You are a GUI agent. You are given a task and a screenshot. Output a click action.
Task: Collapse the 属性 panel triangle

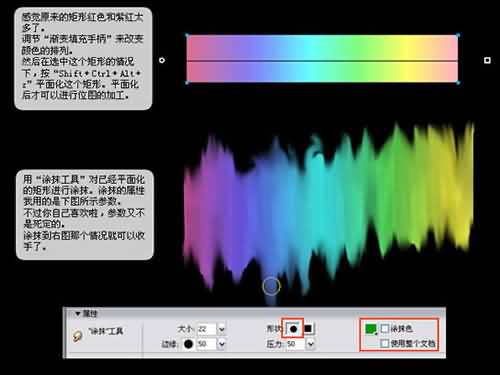pyautogui.click(x=78, y=314)
